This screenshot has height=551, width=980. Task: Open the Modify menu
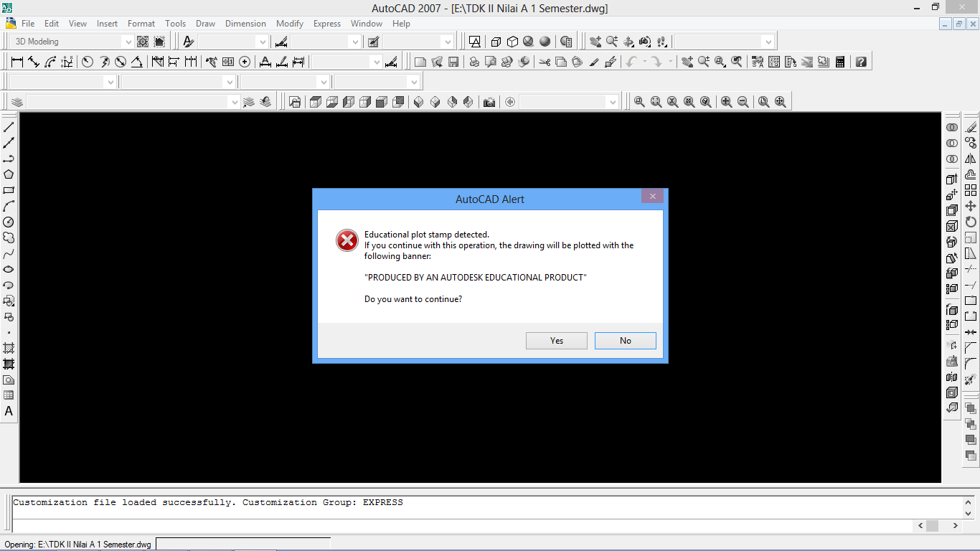(290, 24)
